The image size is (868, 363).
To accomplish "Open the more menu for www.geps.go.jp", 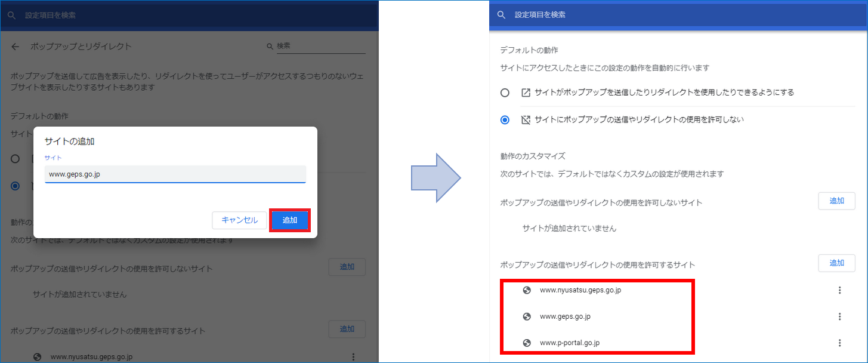I will [839, 316].
